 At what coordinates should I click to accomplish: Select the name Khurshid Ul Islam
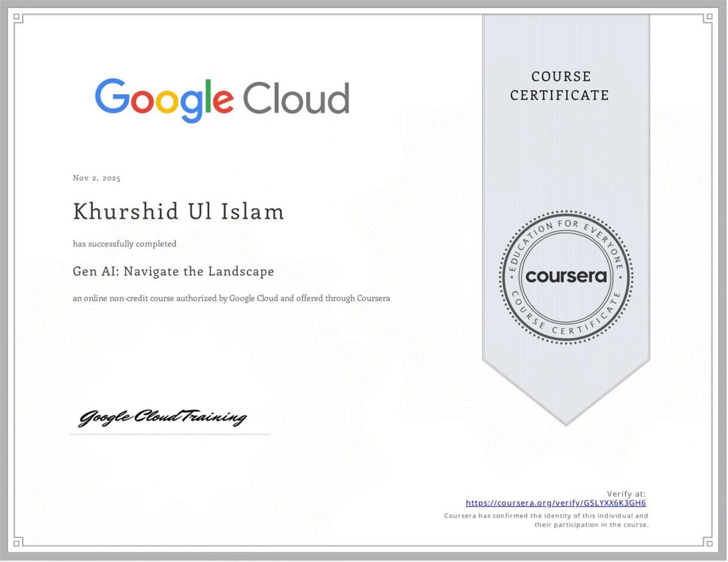coord(178,212)
